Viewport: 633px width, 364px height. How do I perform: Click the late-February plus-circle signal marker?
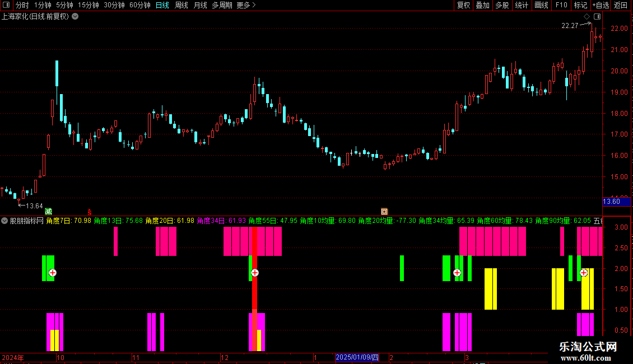pyautogui.click(x=457, y=273)
